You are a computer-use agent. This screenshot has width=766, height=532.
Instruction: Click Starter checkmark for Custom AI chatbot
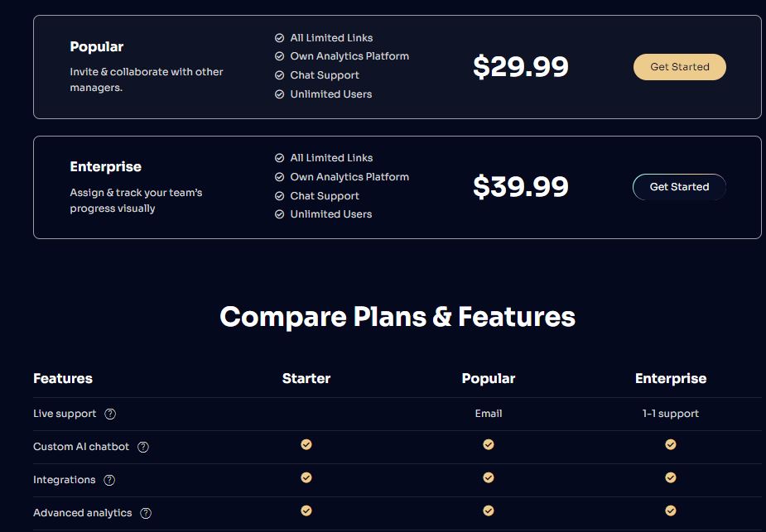pos(306,444)
